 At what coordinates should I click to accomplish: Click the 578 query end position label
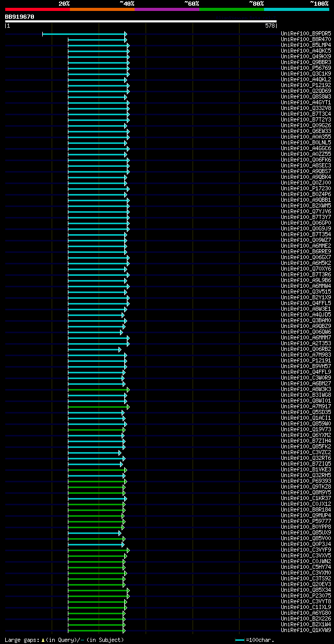(270, 26)
